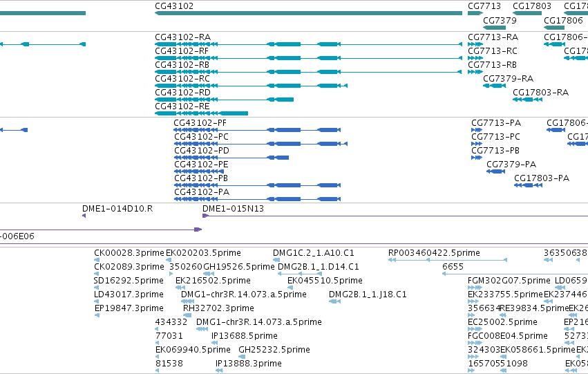This screenshot has width=588, height=374.
Task: Select the CG43102-PC protein feature
Action: point(260,144)
